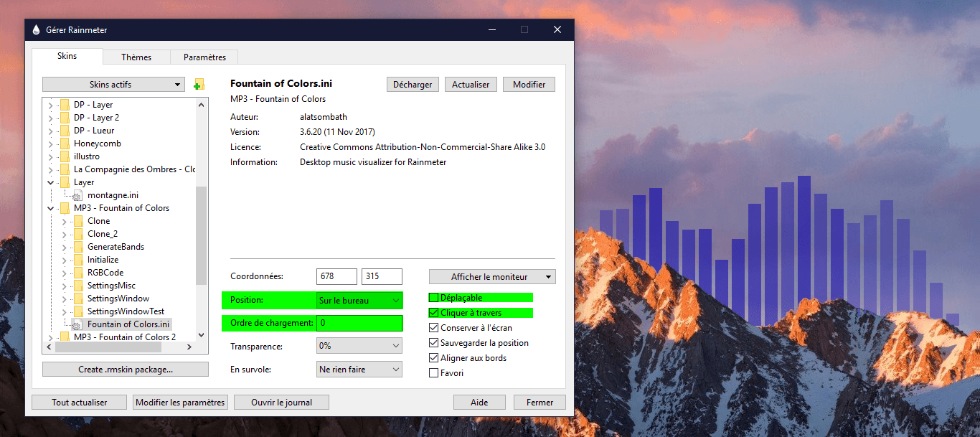Click the RGBCode folder icon
This screenshot has width=980, height=437.
point(78,273)
